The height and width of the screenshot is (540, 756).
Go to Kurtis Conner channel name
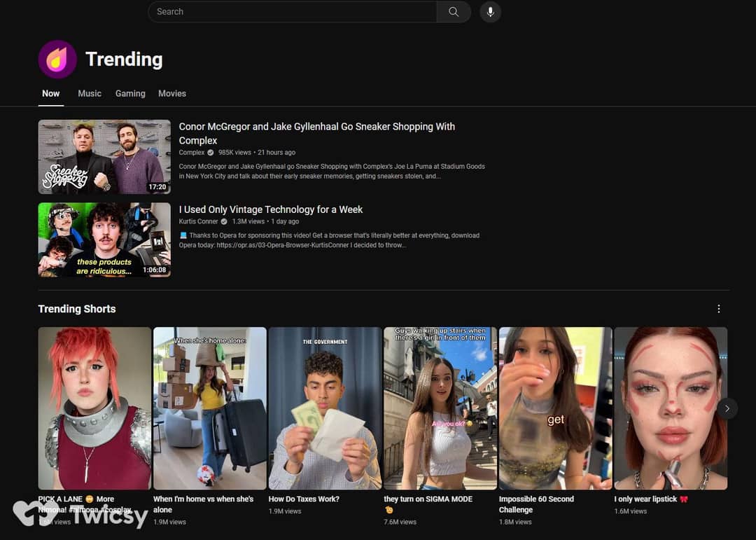click(198, 221)
